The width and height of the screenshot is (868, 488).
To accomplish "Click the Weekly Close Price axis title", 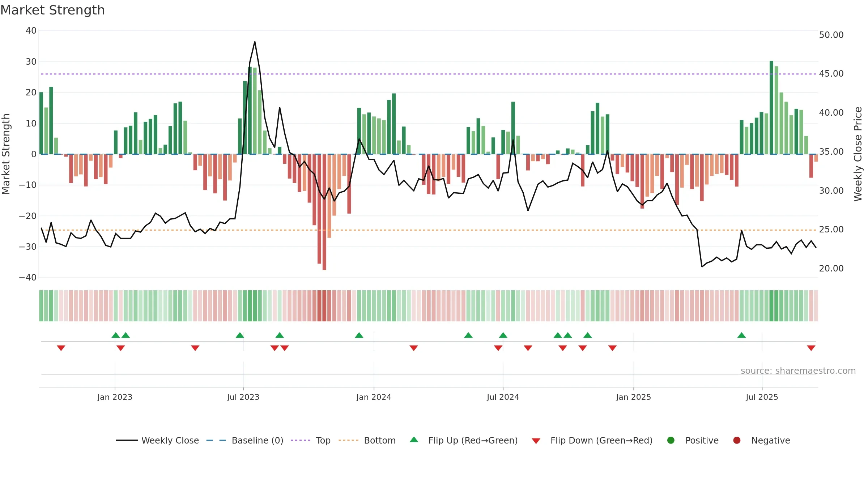I will [858, 154].
